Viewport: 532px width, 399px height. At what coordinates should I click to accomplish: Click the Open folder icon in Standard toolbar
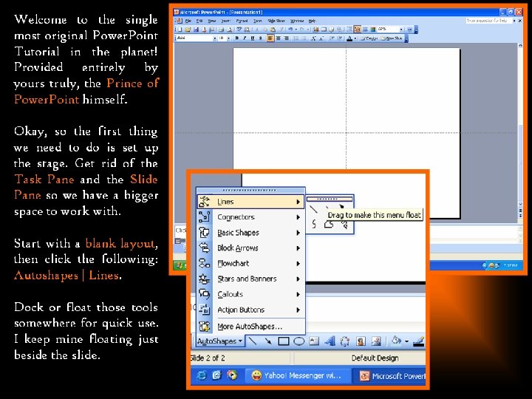pos(188,30)
